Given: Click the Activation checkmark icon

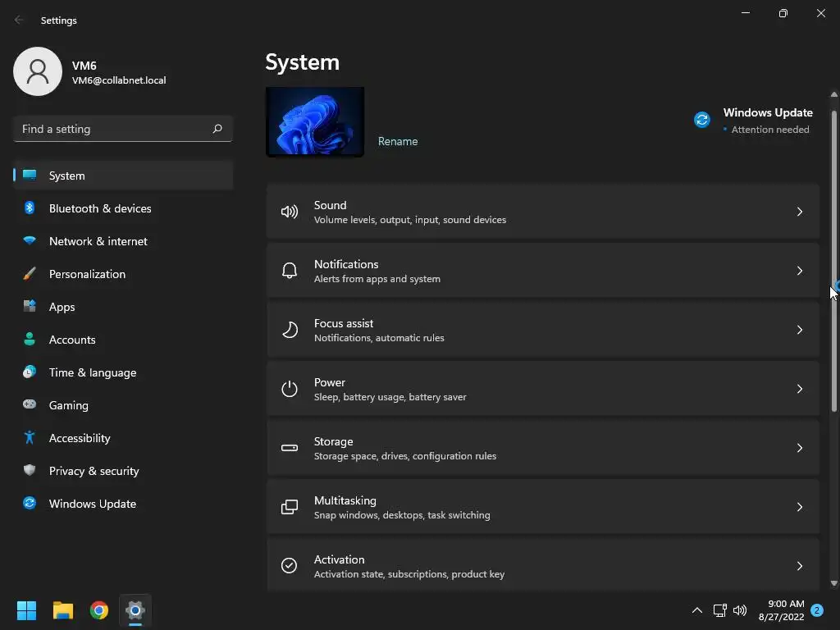Looking at the screenshot, I should tap(290, 566).
